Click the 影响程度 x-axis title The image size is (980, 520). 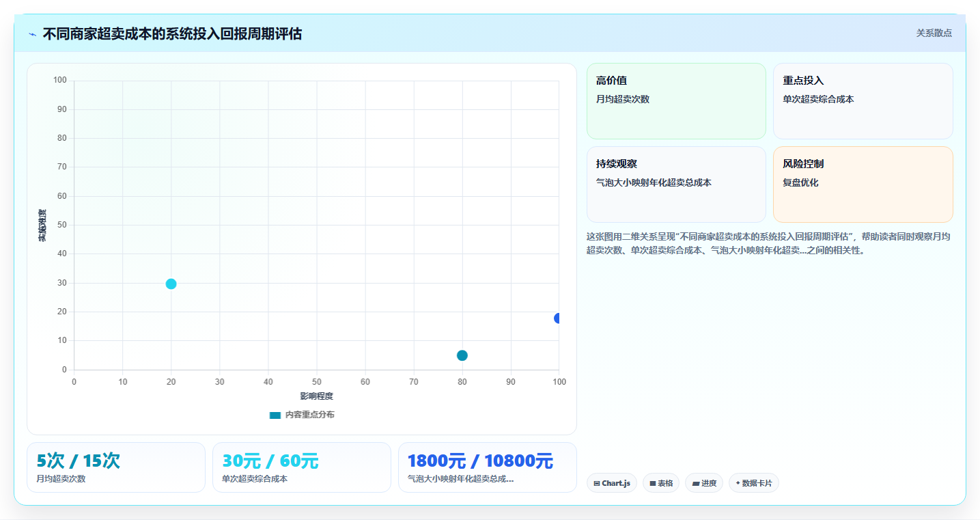[x=316, y=396]
